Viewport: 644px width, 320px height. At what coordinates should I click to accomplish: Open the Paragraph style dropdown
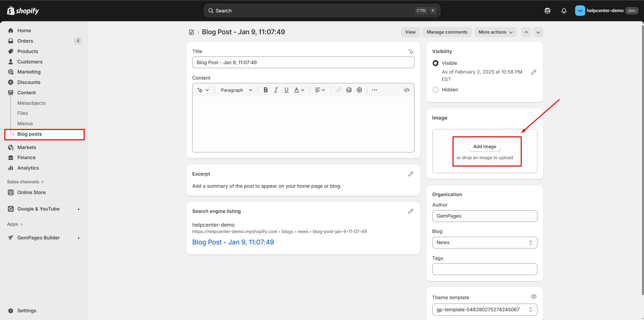[236, 90]
